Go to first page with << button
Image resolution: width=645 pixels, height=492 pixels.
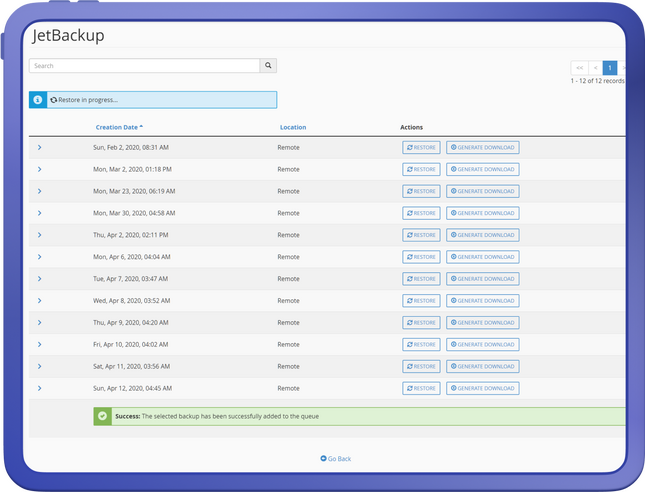[x=578, y=67]
